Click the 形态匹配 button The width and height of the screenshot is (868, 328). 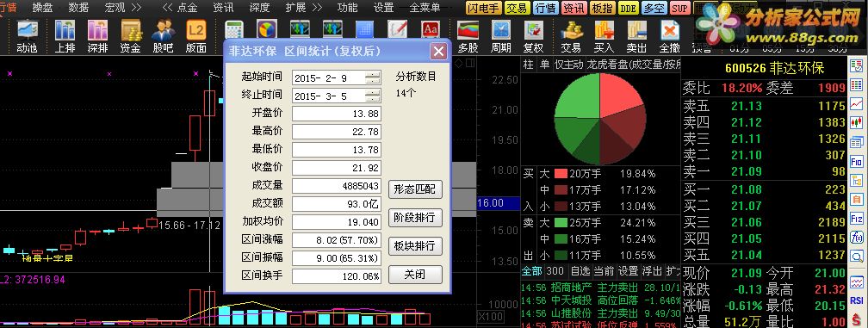(x=415, y=189)
